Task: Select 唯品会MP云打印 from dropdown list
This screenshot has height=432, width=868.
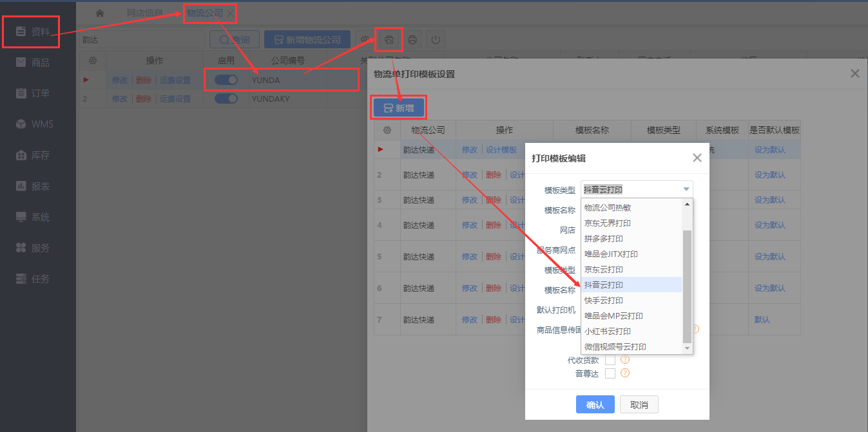Action: (632, 315)
